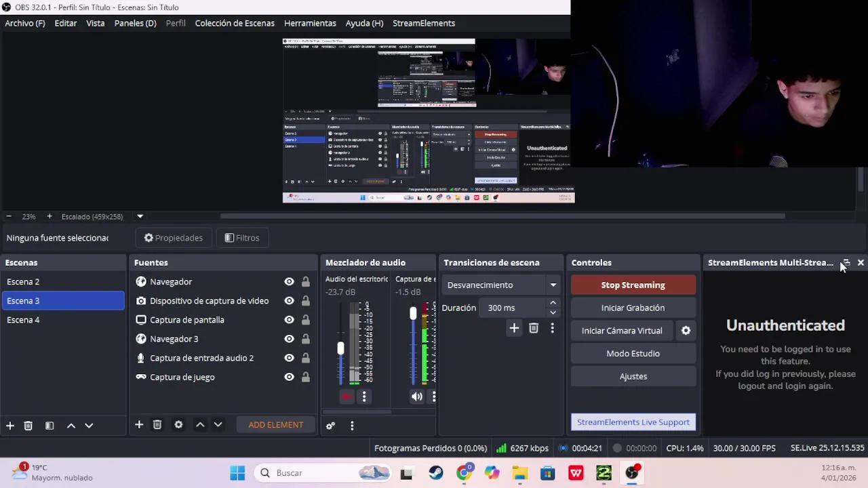The image size is (868, 488).
Task: Lock the Navegador source
Action: click(306, 282)
